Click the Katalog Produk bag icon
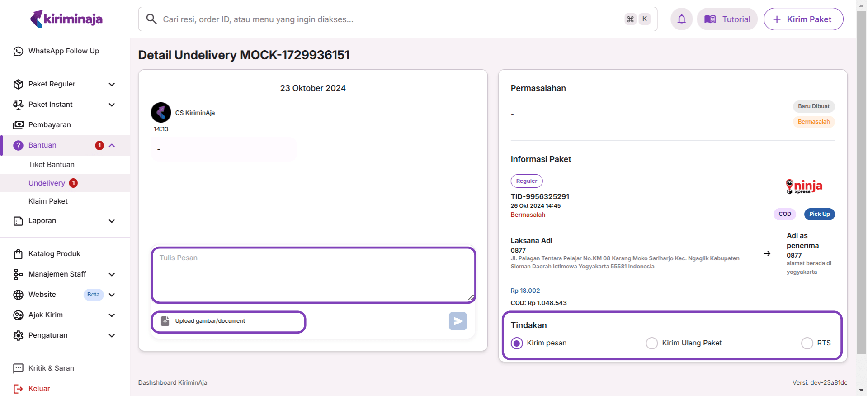Screen dimensions: 868x396 pyautogui.click(x=18, y=254)
